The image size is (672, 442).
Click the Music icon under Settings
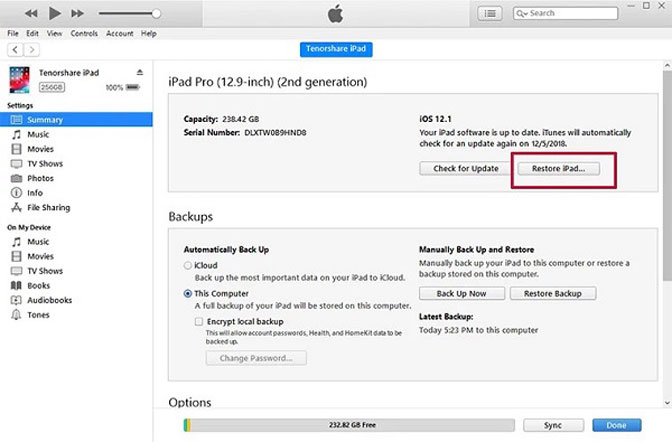[x=16, y=135]
